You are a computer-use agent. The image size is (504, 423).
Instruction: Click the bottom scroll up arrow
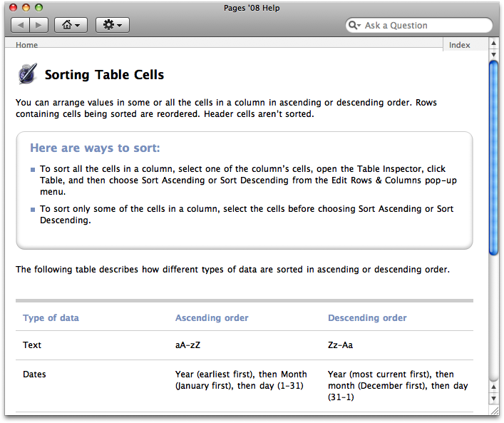tap(494, 387)
